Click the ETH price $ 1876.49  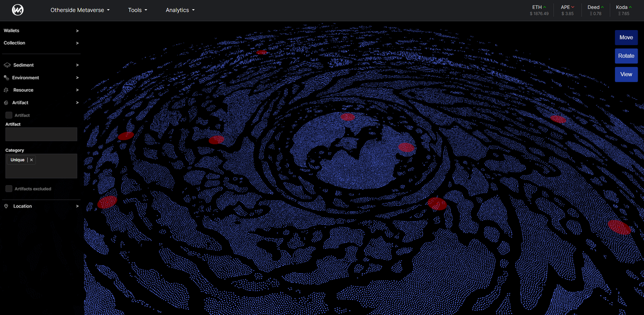point(539,14)
